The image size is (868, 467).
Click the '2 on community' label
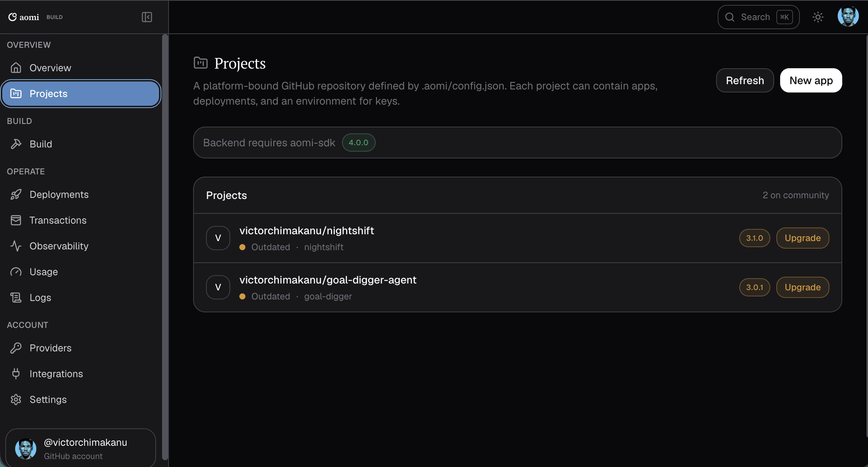click(x=796, y=195)
